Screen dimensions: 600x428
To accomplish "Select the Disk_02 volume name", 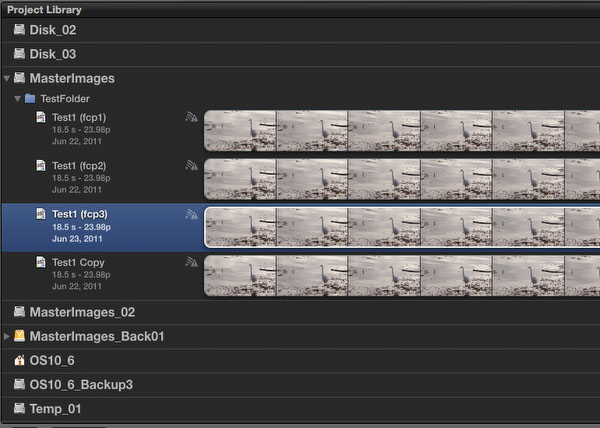I will pyautogui.click(x=53, y=30).
